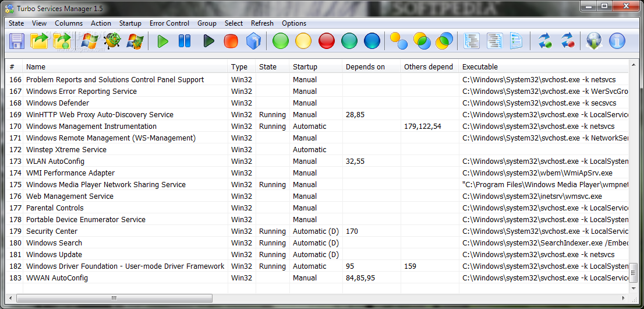
Task: Click the floppy disk save icon
Action: pos(17,41)
